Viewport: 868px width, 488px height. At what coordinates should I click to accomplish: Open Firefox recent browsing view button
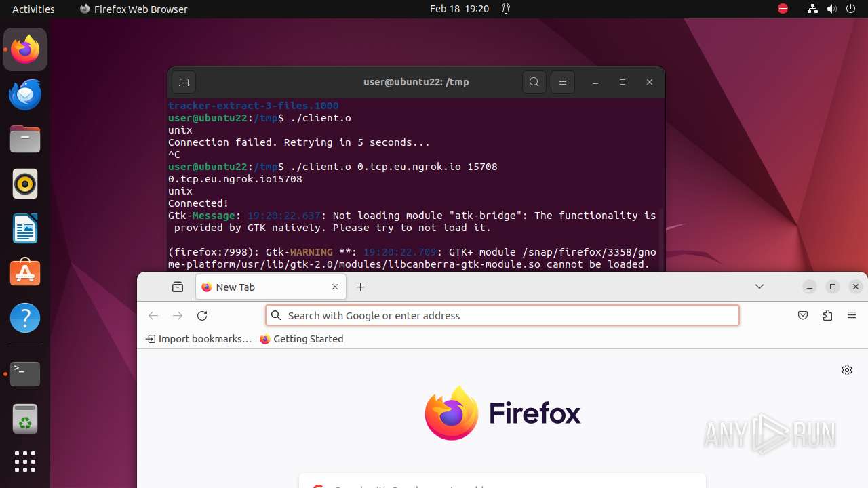[178, 287]
